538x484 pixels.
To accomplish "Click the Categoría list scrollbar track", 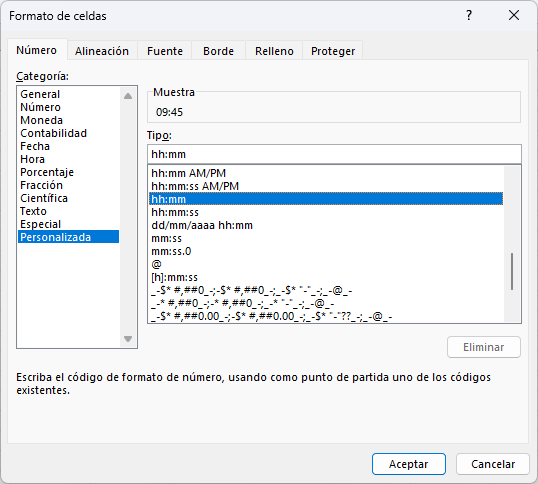I will pos(128,217).
